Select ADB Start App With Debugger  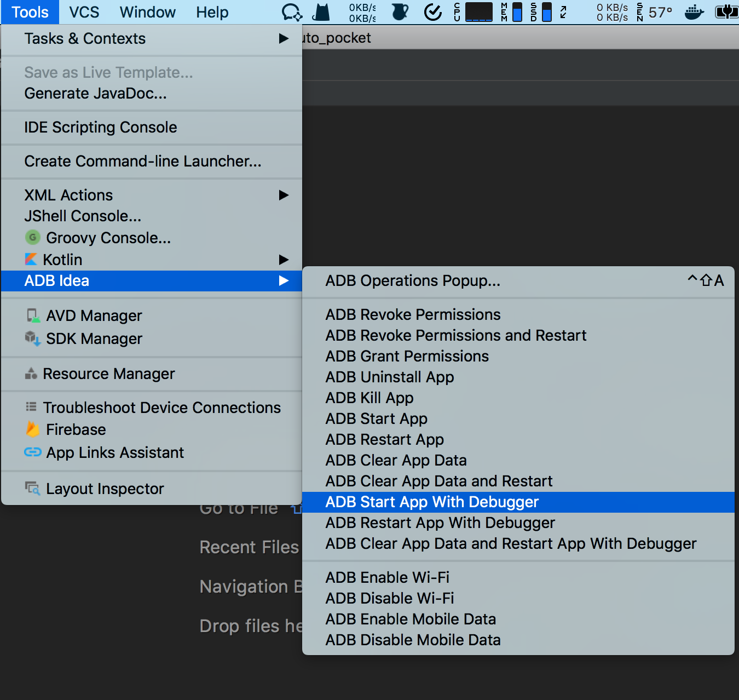tap(432, 502)
